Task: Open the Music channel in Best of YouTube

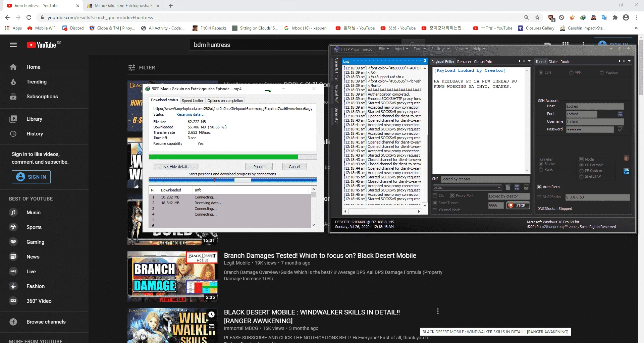Action: (x=33, y=213)
